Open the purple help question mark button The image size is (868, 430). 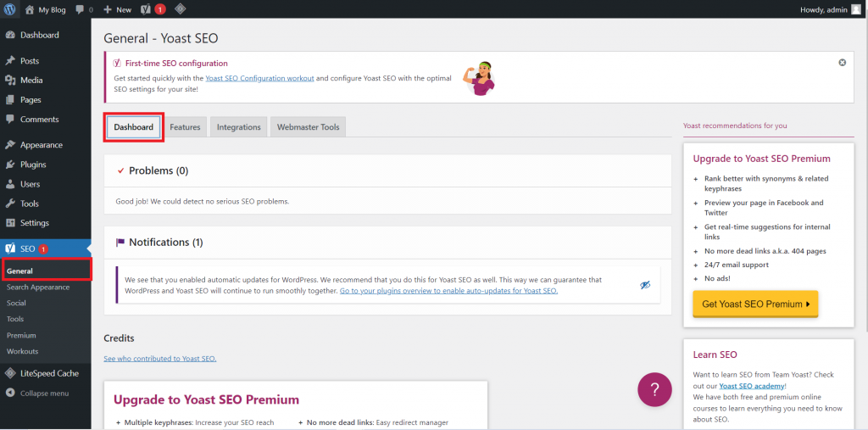[x=654, y=389]
